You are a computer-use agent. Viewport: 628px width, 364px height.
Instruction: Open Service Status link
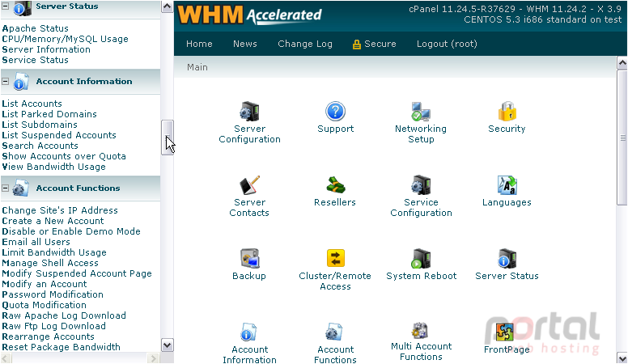click(x=36, y=60)
